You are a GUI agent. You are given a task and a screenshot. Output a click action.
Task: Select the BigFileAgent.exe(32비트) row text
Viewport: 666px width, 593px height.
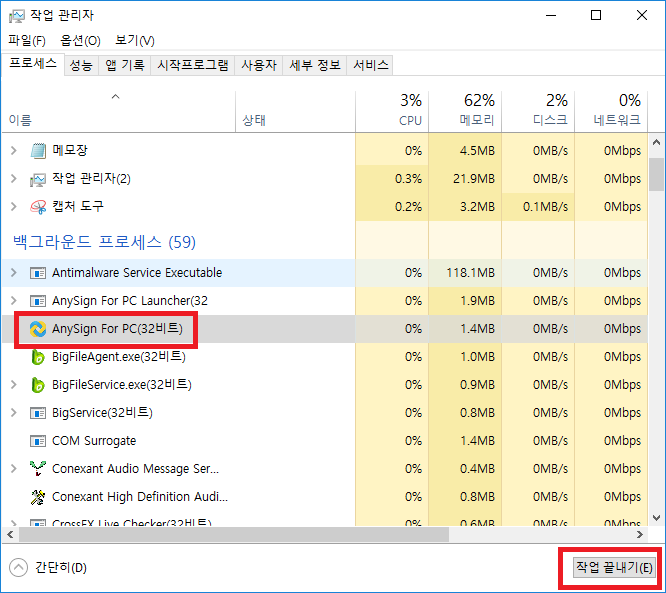point(119,357)
